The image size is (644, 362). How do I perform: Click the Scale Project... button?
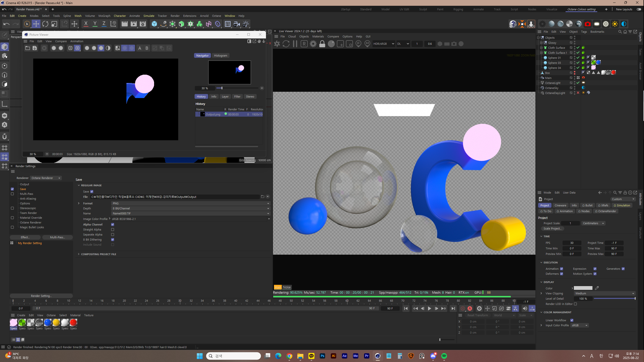tap(552, 229)
